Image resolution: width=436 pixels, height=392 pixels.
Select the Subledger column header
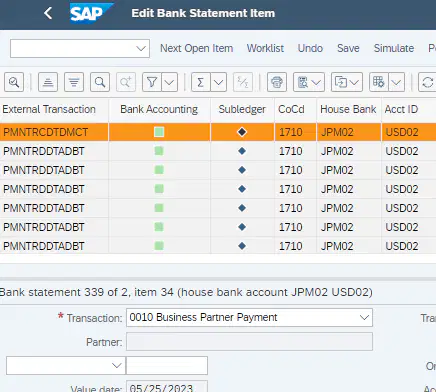pos(242,109)
